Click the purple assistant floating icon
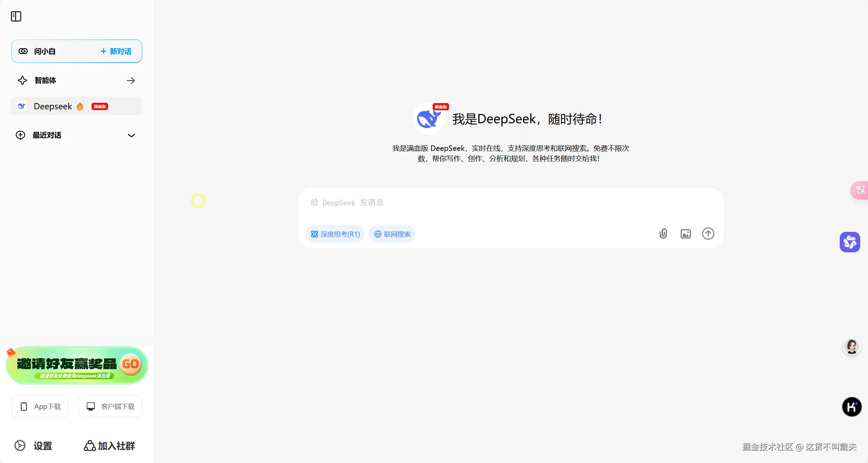 (x=850, y=242)
